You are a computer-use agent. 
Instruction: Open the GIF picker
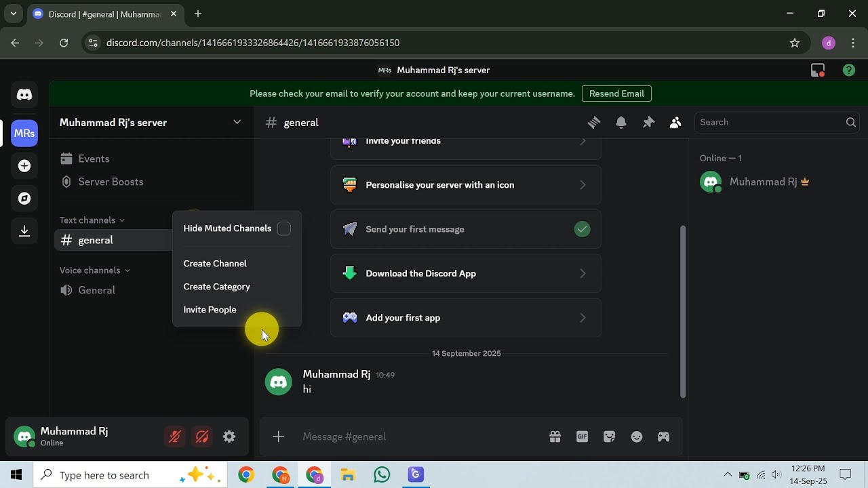click(582, 436)
